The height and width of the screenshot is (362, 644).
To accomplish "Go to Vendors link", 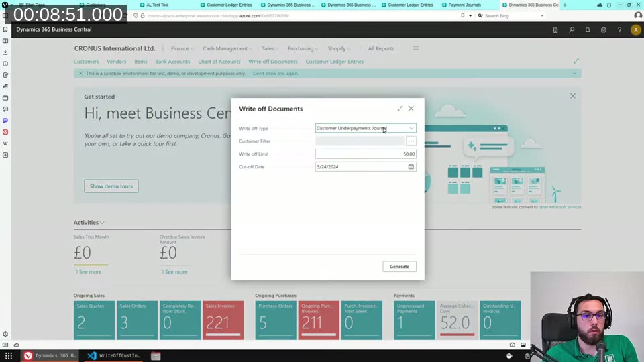I will 117,62.
